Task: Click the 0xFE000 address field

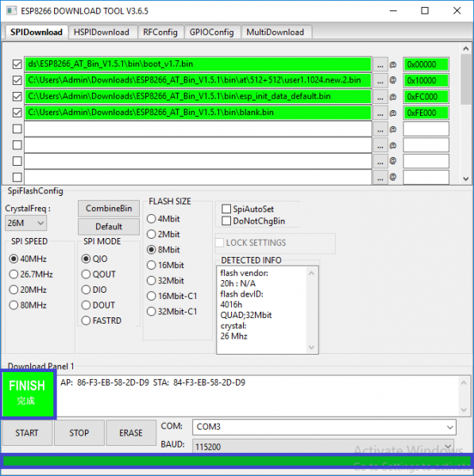Action: 426,113
